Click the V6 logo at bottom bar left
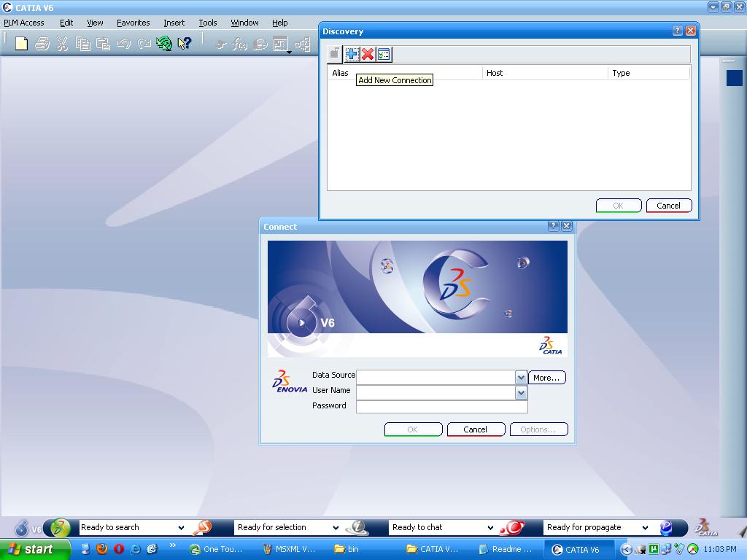The width and height of the screenshot is (747, 560). [28, 528]
